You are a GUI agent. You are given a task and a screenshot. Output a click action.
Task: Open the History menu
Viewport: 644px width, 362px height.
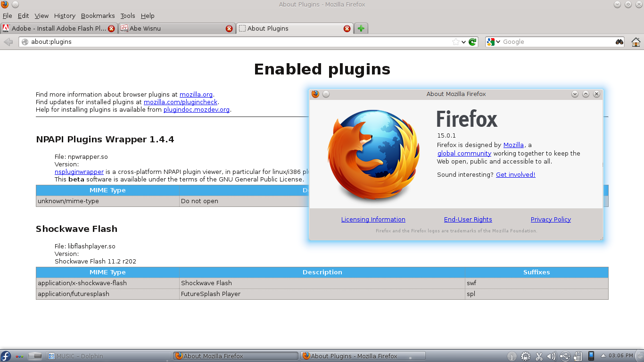coord(65,16)
